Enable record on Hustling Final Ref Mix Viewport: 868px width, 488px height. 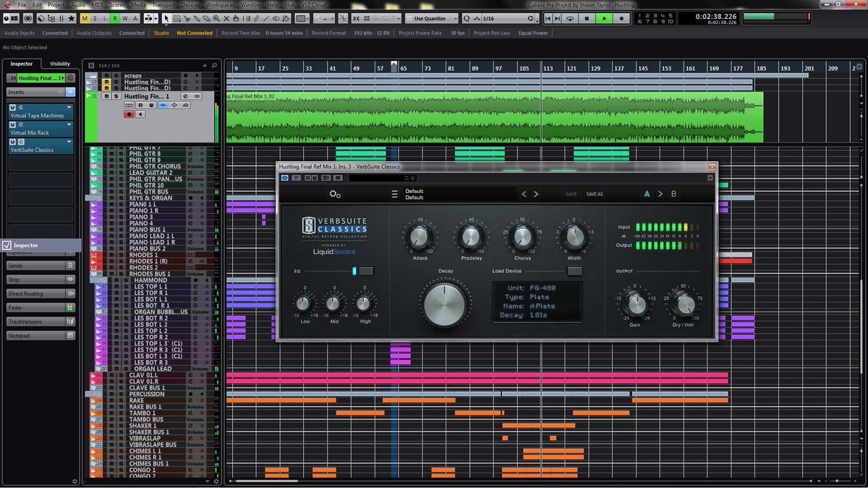tap(129, 114)
